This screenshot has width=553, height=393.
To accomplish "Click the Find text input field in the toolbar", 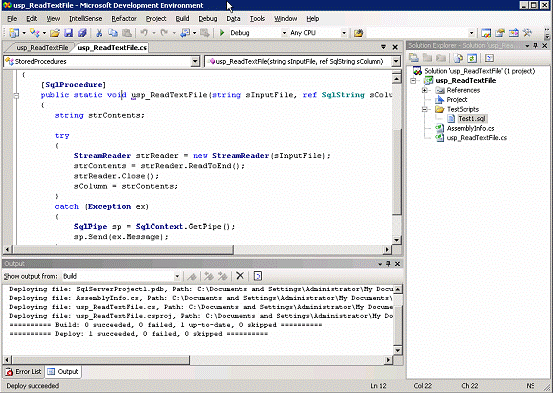I will coord(418,33).
